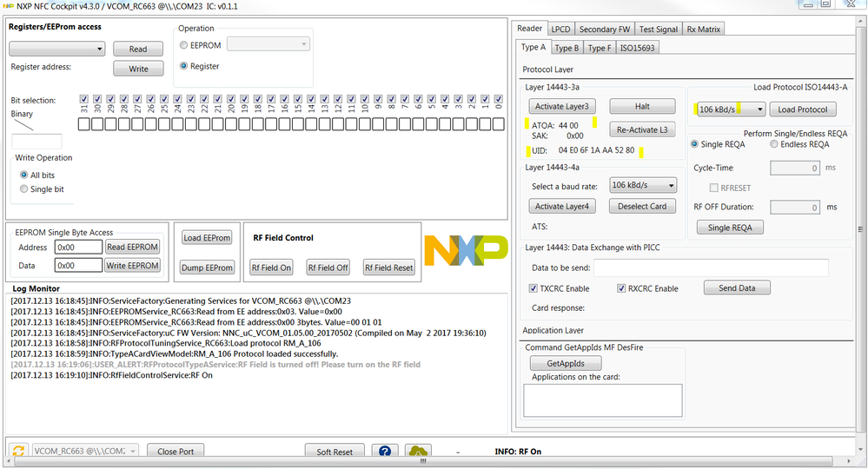Click the Deselect Card button

pos(642,207)
